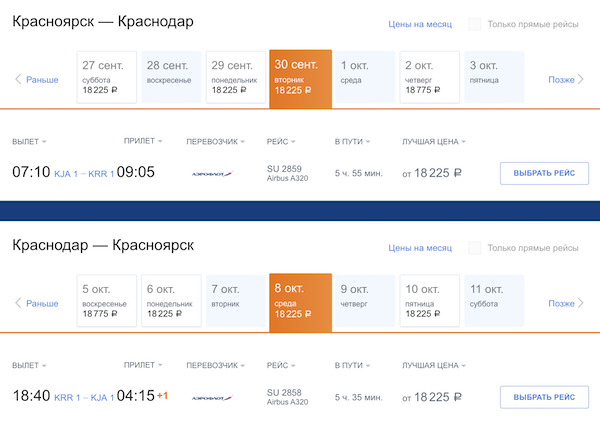This screenshot has width=600, height=422.
Task: Select 10 окт. return date tab
Action: click(430, 302)
